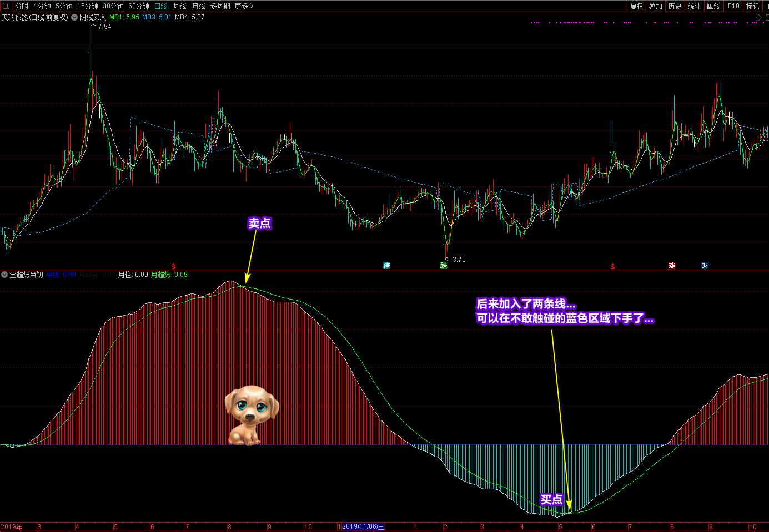Viewport: 769px width, 532px height.
Task: Open the 更多 periods expander
Action: coord(243,6)
